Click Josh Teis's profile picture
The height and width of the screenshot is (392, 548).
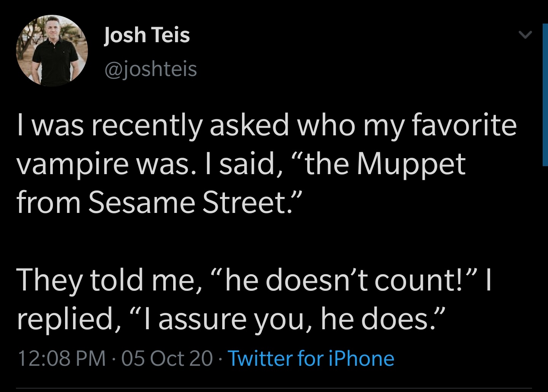[52, 51]
